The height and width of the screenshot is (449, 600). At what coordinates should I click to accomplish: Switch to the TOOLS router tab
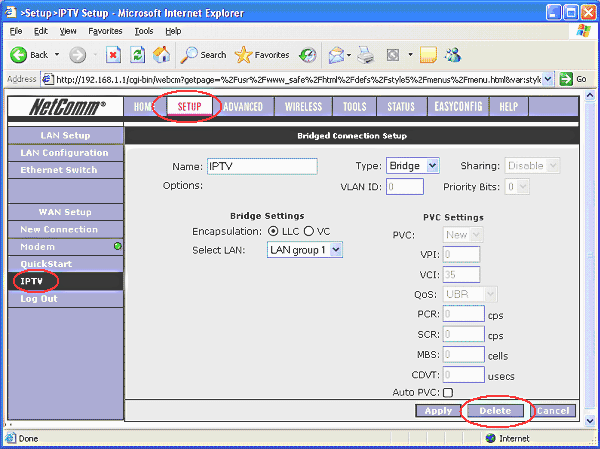pos(354,106)
